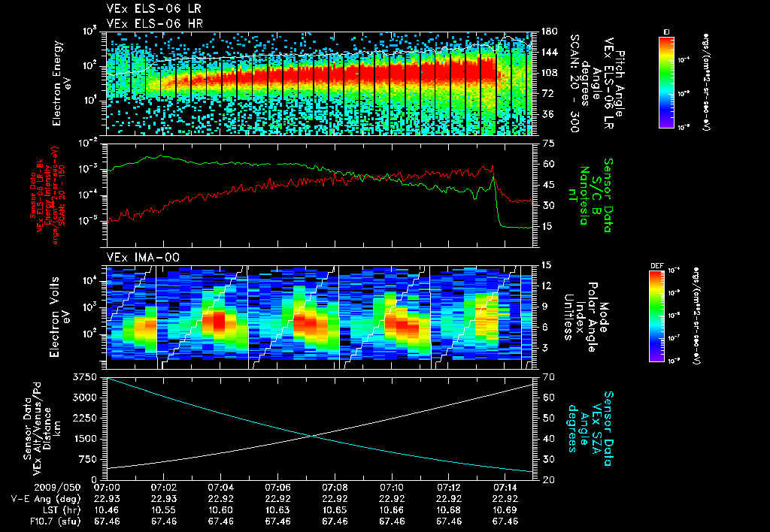This screenshot has height=532, width=770.
Task: Click the 07:14 time tick label
Action: [x=505, y=488]
